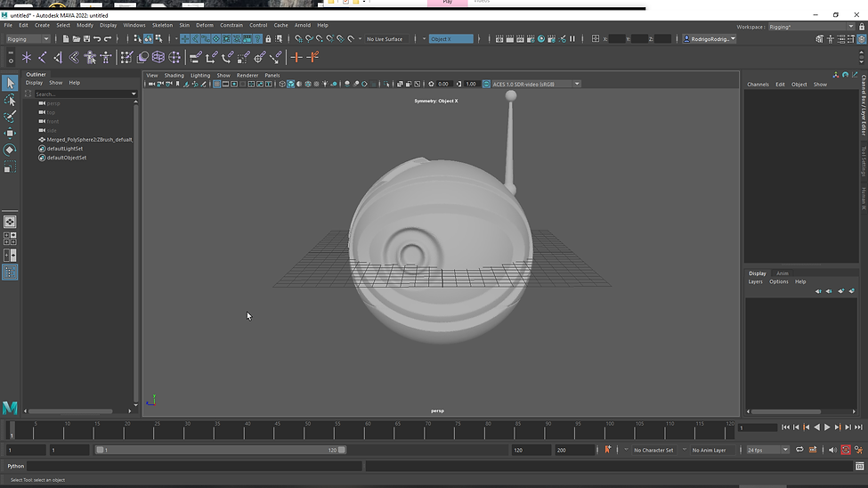Choose the Scale tool in toolbox
The width and height of the screenshot is (868, 488).
(x=10, y=167)
